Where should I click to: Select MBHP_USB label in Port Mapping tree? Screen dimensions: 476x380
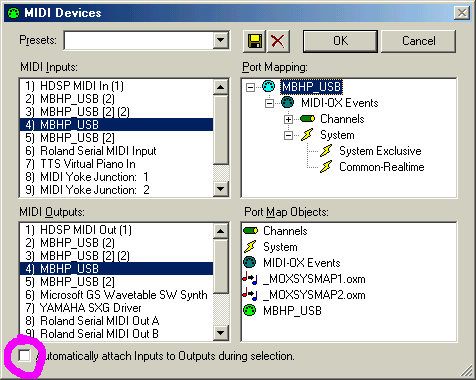(311, 87)
